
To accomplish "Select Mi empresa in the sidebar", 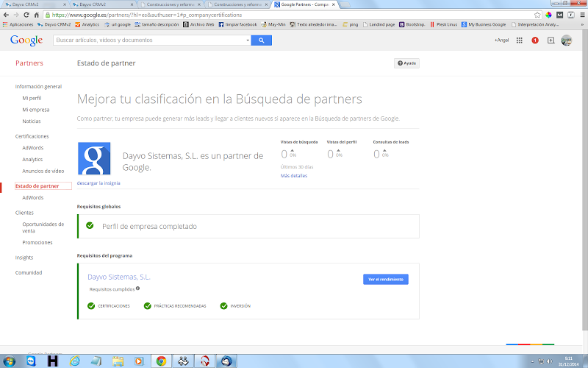I will coord(35,110).
